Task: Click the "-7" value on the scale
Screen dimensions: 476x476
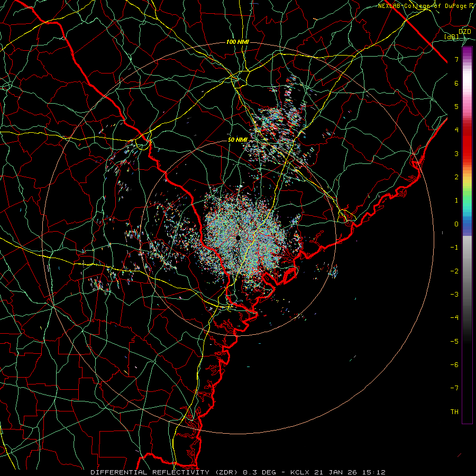Action: 454,388
